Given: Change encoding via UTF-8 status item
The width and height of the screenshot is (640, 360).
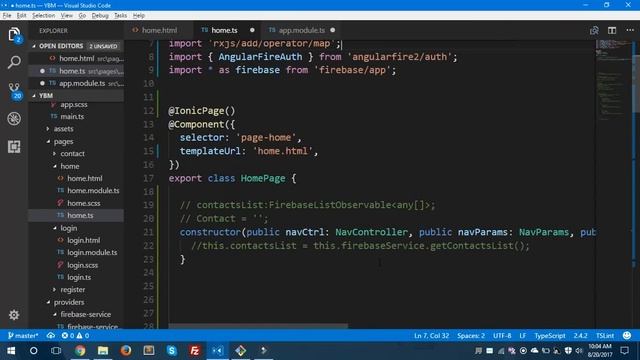Looking at the screenshot, I should click(502, 336).
